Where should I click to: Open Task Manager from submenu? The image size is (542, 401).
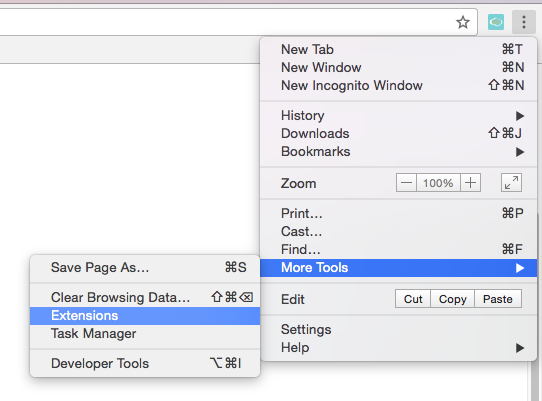(145, 334)
